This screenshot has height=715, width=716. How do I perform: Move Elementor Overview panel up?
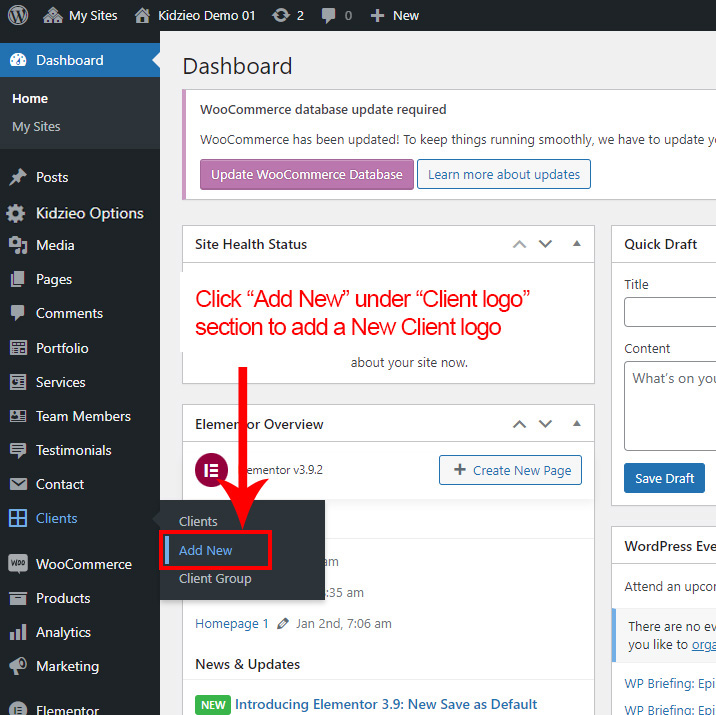[519, 424]
